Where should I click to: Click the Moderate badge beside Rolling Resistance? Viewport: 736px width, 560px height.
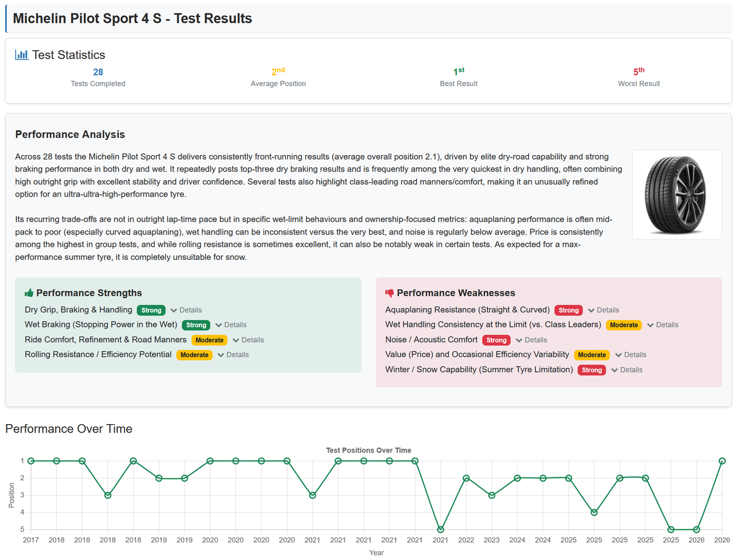(194, 355)
